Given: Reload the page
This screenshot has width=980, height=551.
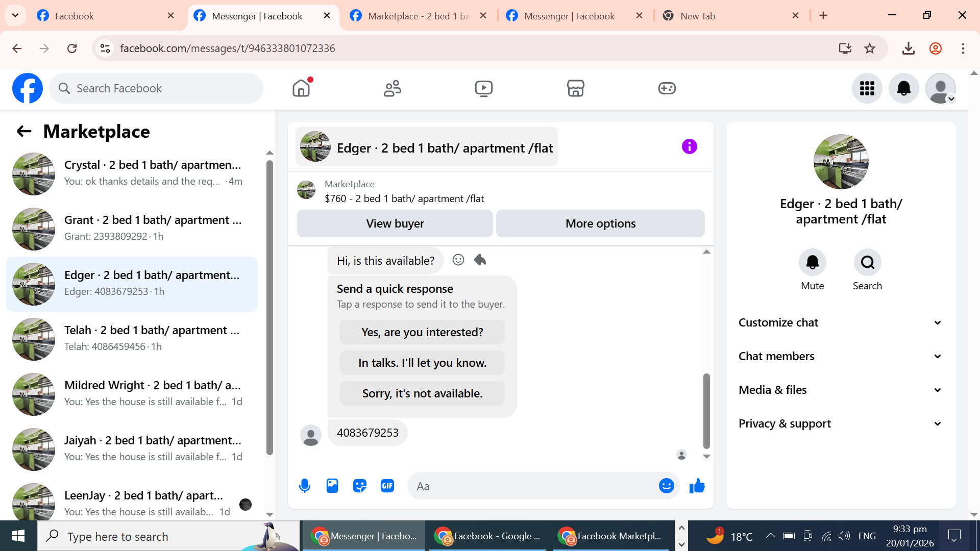Looking at the screenshot, I should 72,48.
